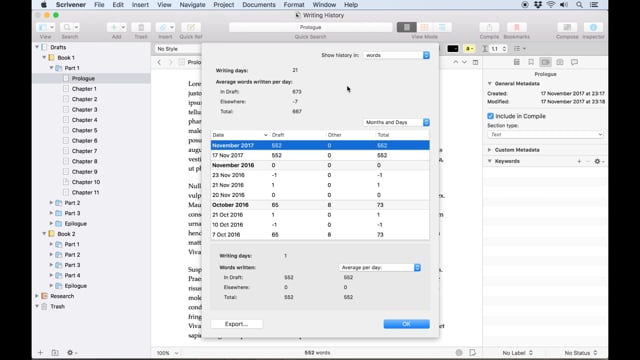Split the editor pane
The width and height of the screenshot is (640, 360).
click(476, 62)
